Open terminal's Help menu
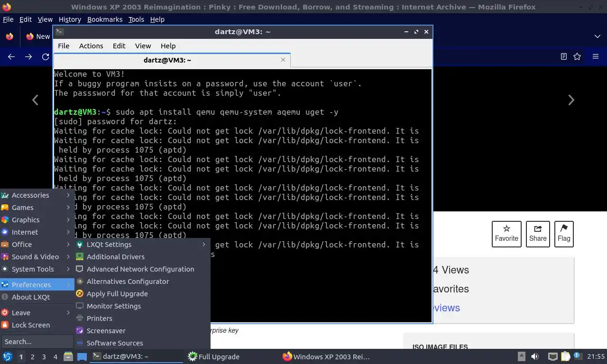Viewport: 607px width, 364px height. [168, 46]
